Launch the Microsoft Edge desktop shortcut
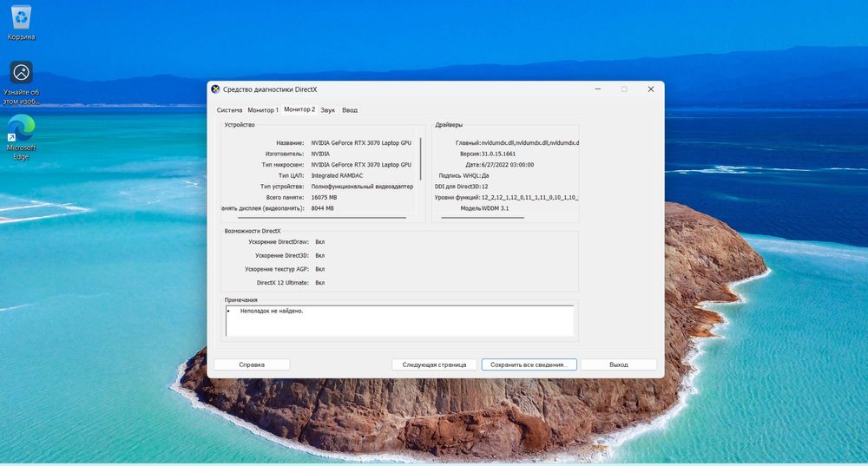Image resolution: width=868 pixels, height=466 pixels. point(21,137)
